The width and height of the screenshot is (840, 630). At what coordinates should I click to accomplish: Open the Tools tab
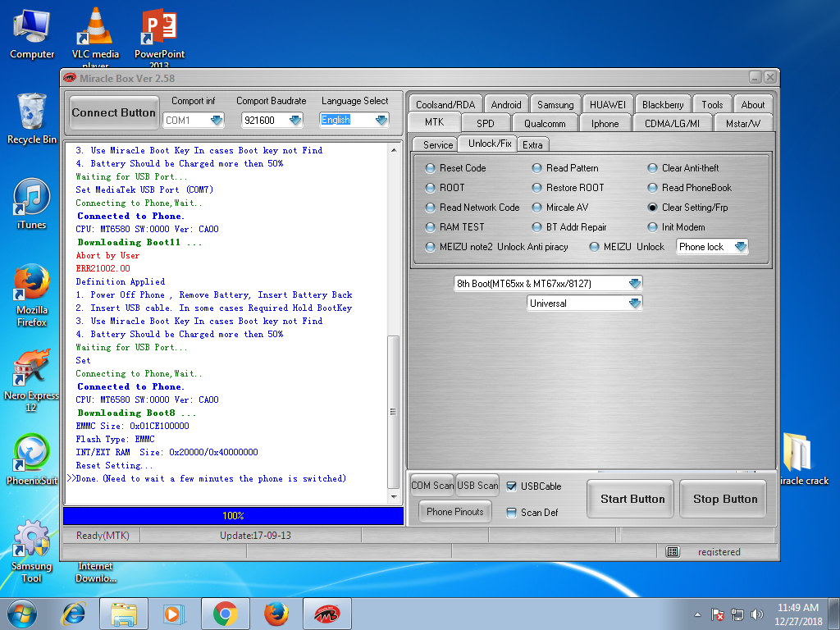point(713,104)
